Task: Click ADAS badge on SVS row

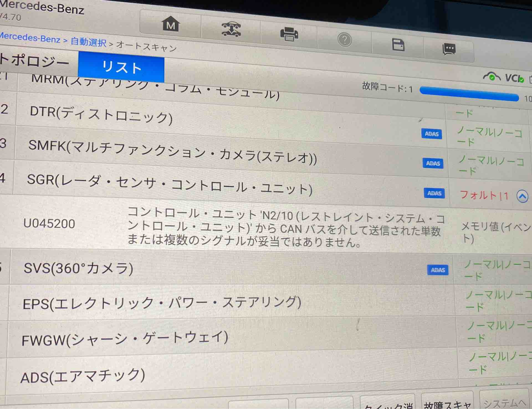Action: [x=438, y=270]
